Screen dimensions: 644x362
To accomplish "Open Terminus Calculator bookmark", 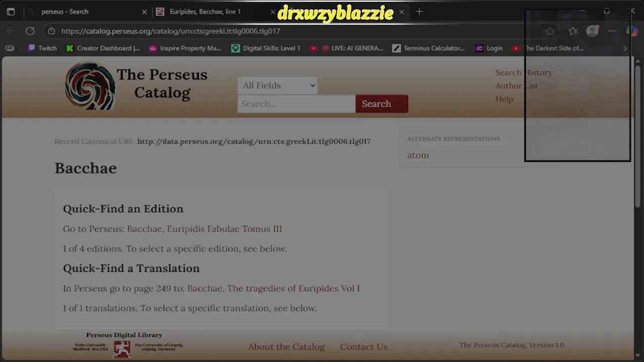I will (429, 48).
